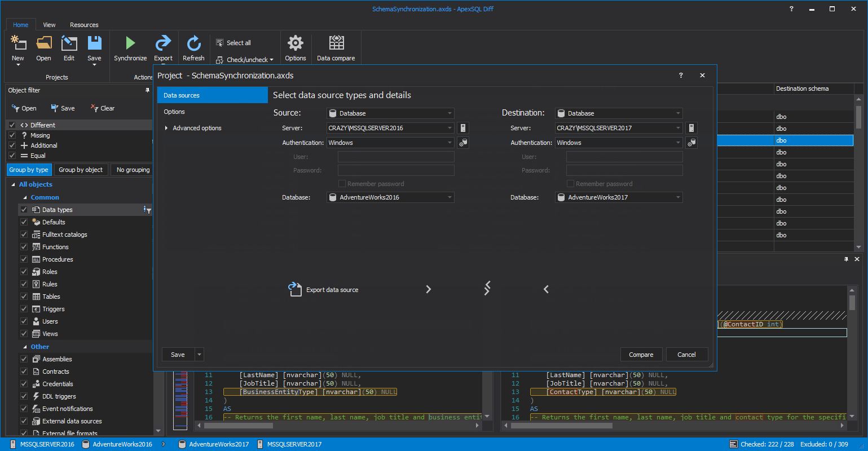Screen dimensions: 868x451
Task: Click the script difference overview map strip
Action: [180, 401]
